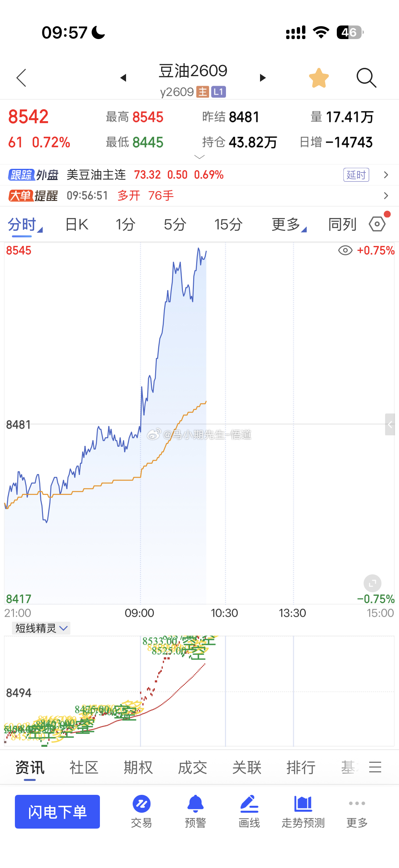
Task: Open the search magnifier icon
Action: pyautogui.click(x=366, y=78)
